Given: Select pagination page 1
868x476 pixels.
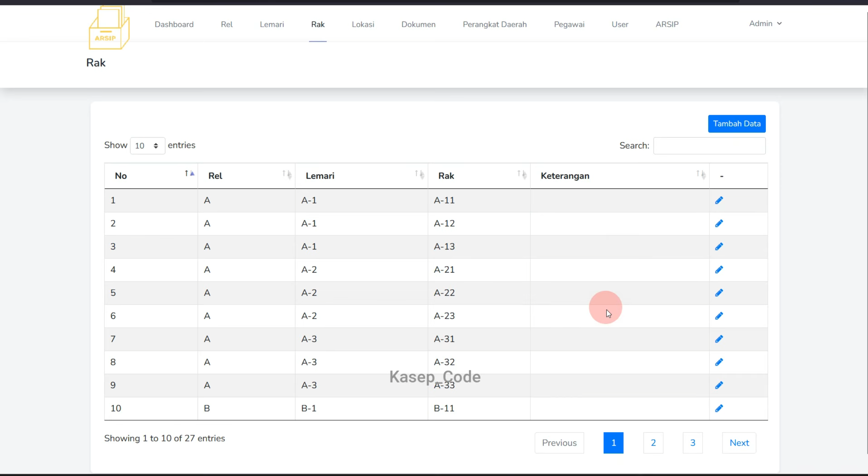Looking at the screenshot, I should click(613, 443).
